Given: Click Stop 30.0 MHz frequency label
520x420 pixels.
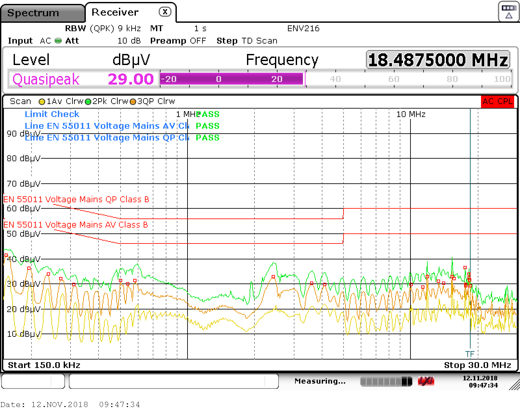Looking at the screenshot, I should coord(477,365).
